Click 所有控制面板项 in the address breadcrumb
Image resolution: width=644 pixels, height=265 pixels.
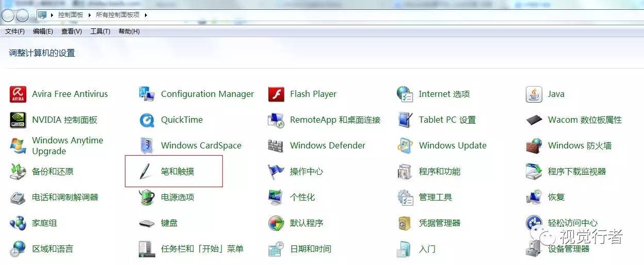(118, 15)
